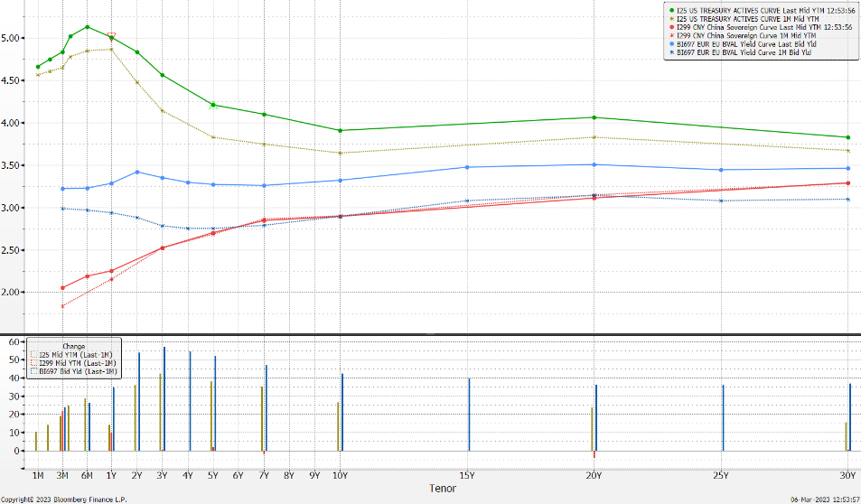Click the blue dot marker beside the EU BVAL Last legend entry
The image size is (861, 504).
click(x=672, y=44)
